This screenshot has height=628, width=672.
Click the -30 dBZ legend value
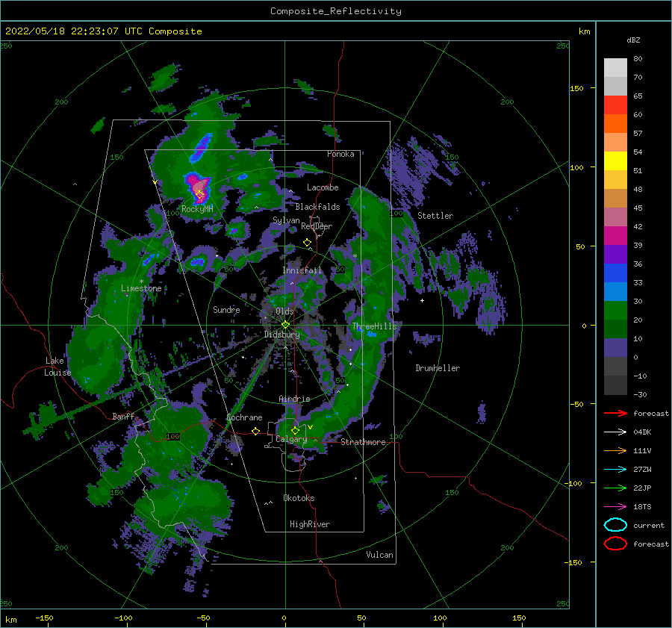coord(640,394)
